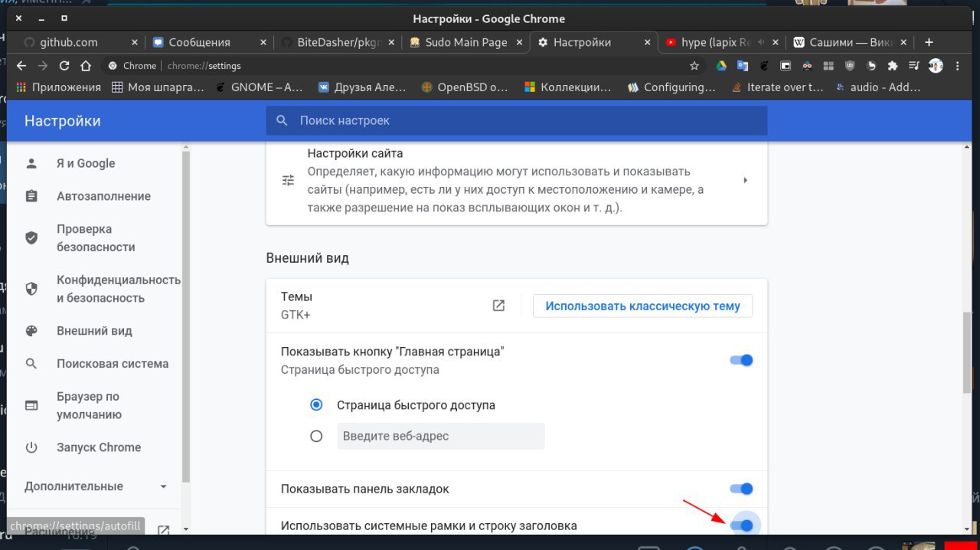
Task: Open the "Configuring..." bookmark
Action: (x=671, y=87)
